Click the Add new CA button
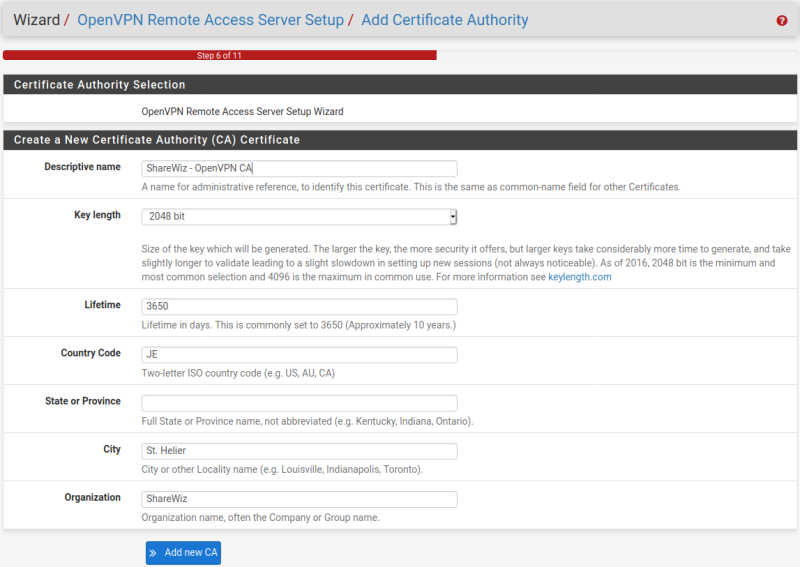Viewport: 800px width, 567px height. [183, 553]
